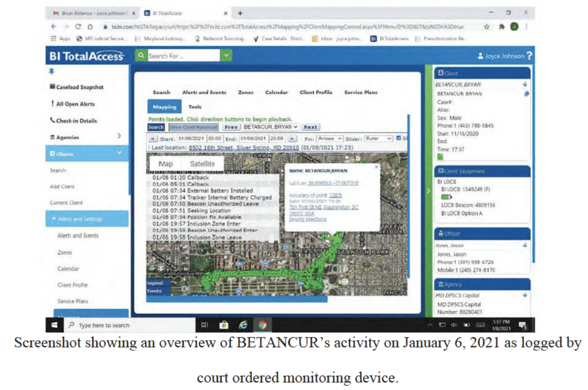Open the Pin style Arrows dropdown
This screenshot has width=588, height=390.
click(330, 138)
